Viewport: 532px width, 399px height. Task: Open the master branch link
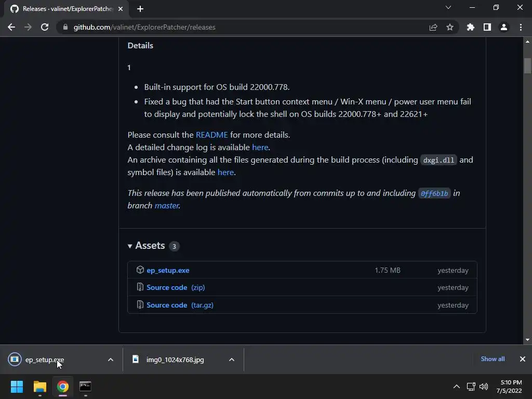[167, 206]
